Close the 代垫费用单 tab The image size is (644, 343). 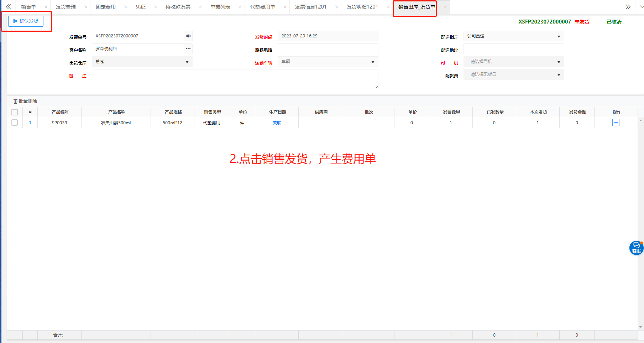(x=284, y=7)
